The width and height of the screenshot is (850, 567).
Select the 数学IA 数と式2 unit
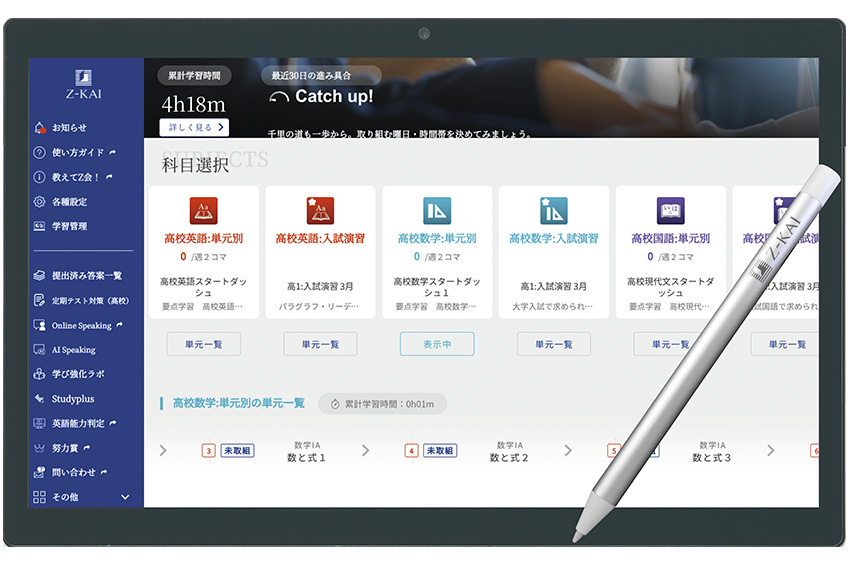click(508, 452)
